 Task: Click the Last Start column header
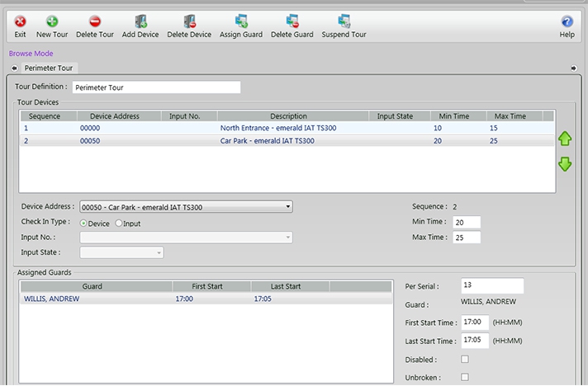pyautogui.click(x=291, y=286)
